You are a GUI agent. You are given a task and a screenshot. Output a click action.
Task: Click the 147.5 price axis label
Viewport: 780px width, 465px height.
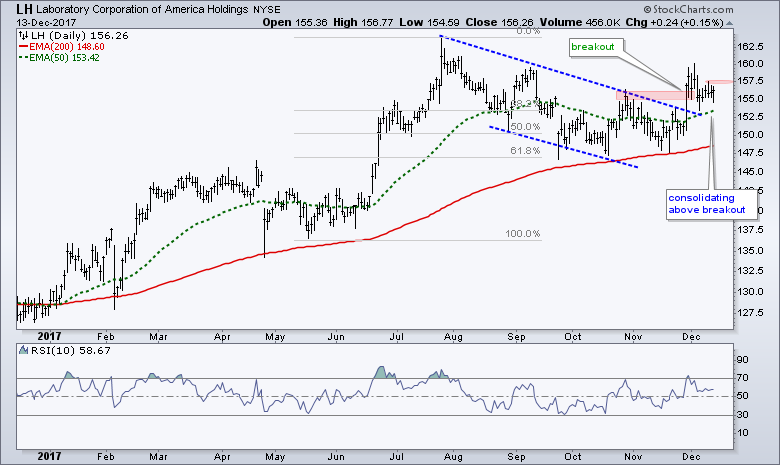(x=750, y=153)
